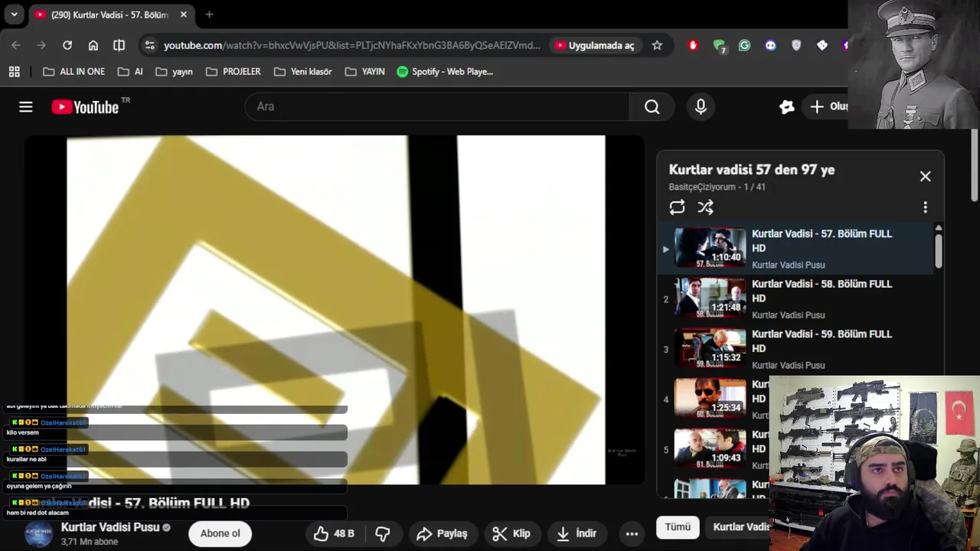The width and height of the screenshot is (980, 551).
Task: Open red extension icon in toolbar
Action: 694,45
